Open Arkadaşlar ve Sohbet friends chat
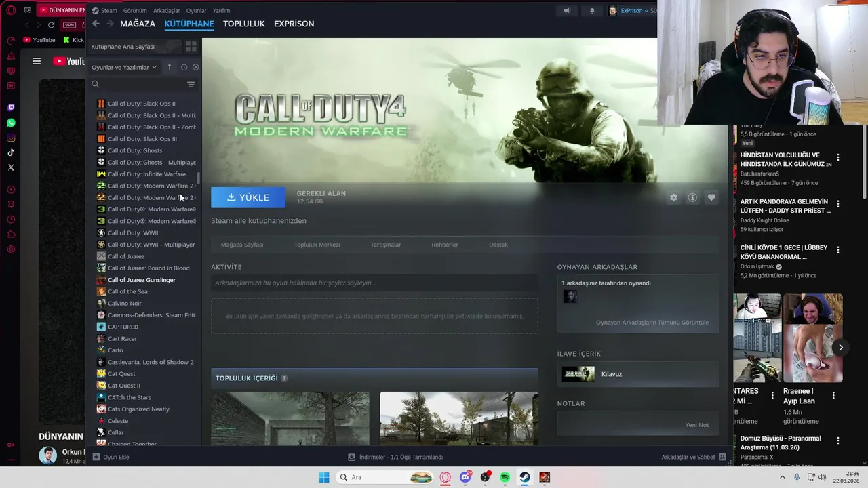Viewport: 868px width, 488px height. (694, 457)
